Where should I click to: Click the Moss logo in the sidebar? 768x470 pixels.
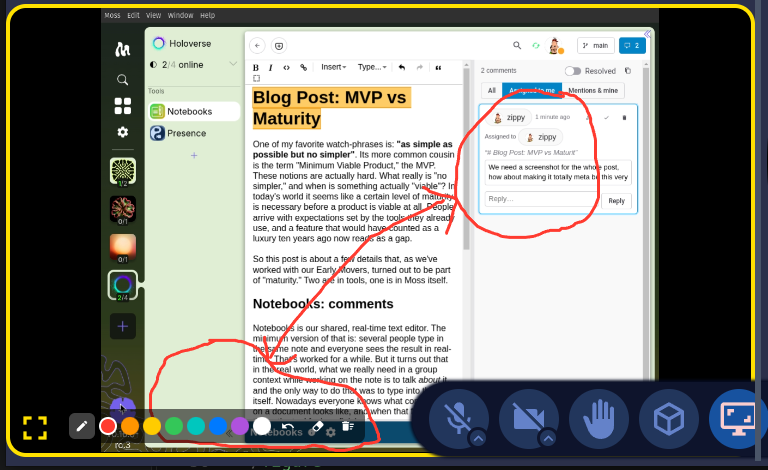[122, 49]
